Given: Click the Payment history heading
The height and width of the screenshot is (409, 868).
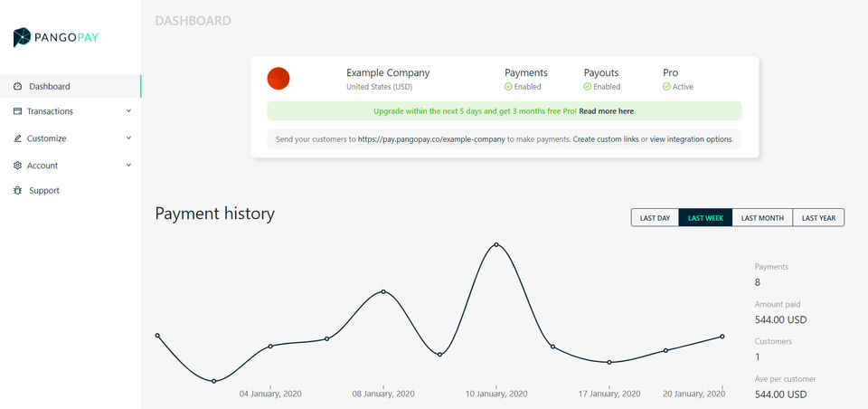Looking at the screenshot, I should pyautogui.click(x=215, y=214).
